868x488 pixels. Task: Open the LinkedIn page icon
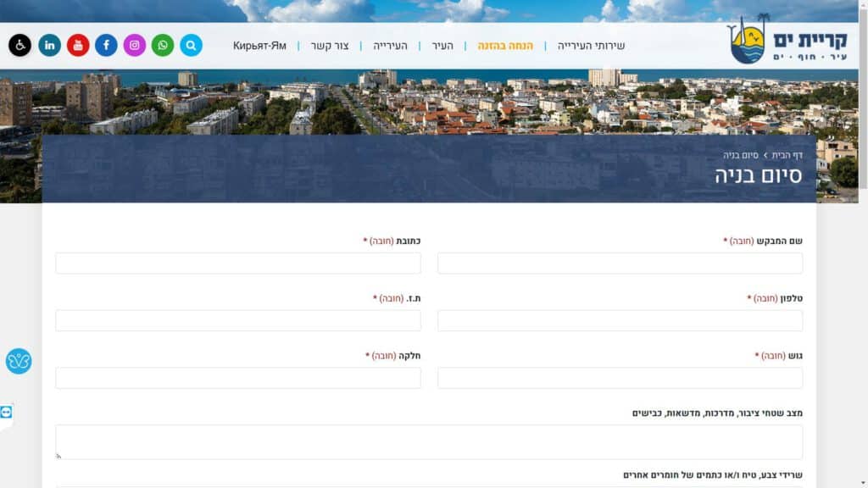point(49,45)
